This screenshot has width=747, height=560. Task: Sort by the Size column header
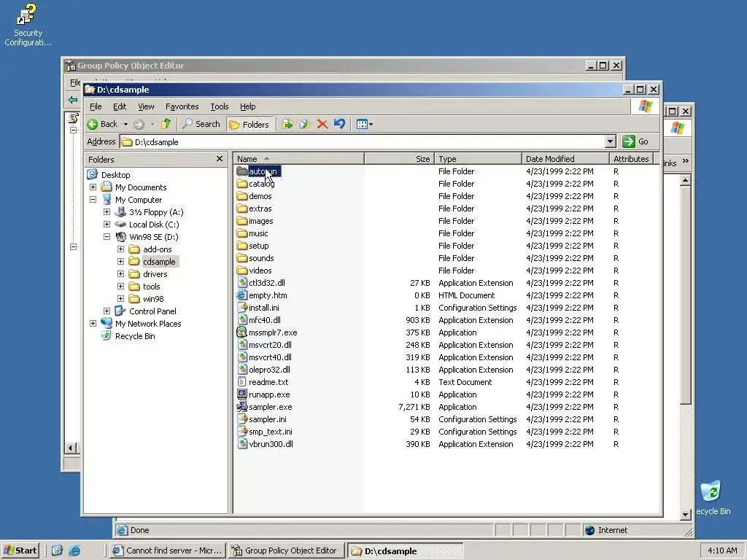[x=399, y=159]
